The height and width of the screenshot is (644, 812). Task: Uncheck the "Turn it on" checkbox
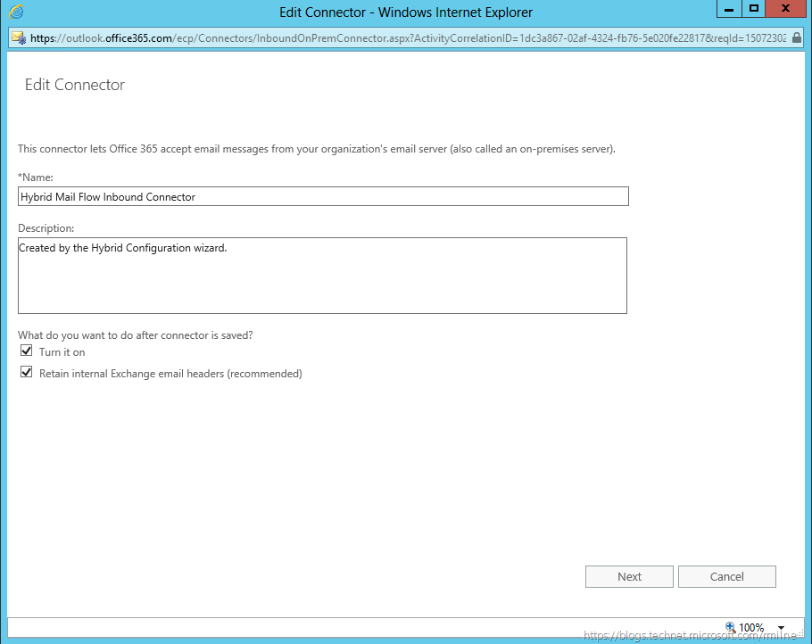26,351
